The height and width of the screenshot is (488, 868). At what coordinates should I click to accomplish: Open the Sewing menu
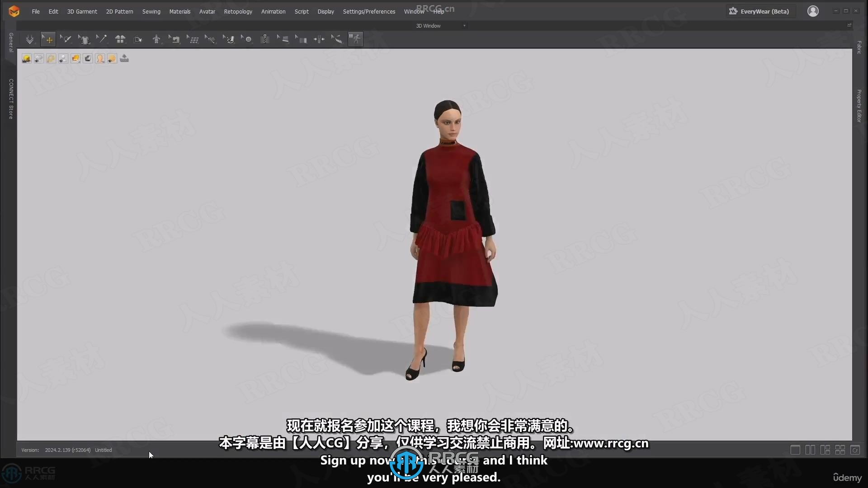151,11
